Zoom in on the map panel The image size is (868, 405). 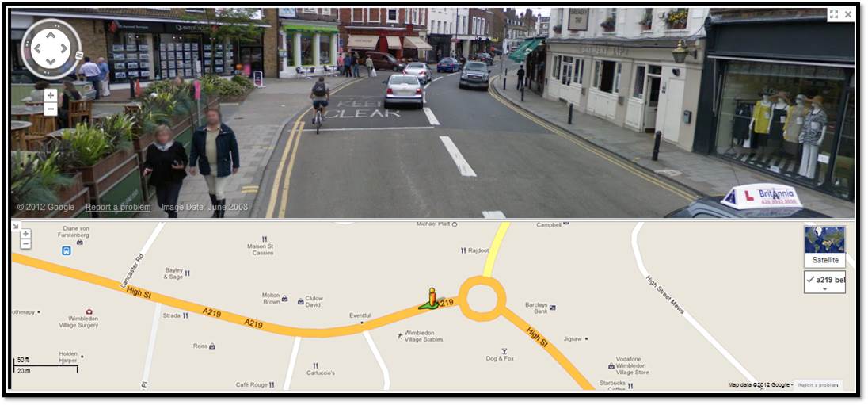(25, 235)
